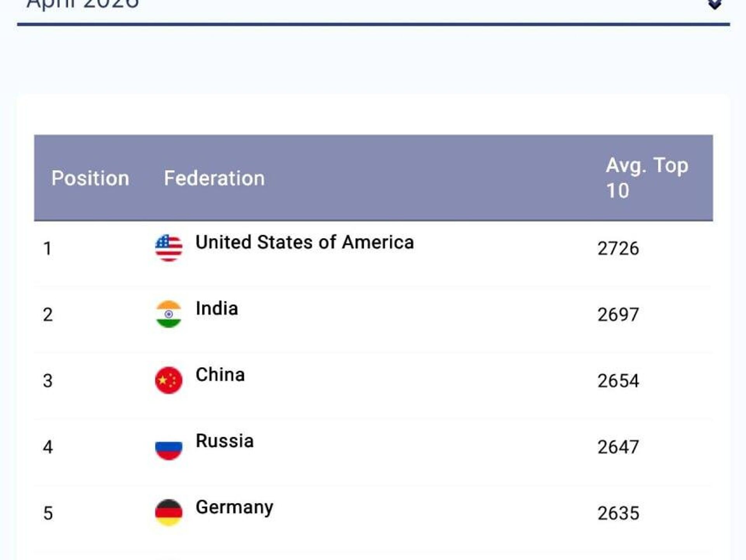Screen dimensions: 746x560
Task: Click the 2726 average rating value
Action: pos(618,248)
